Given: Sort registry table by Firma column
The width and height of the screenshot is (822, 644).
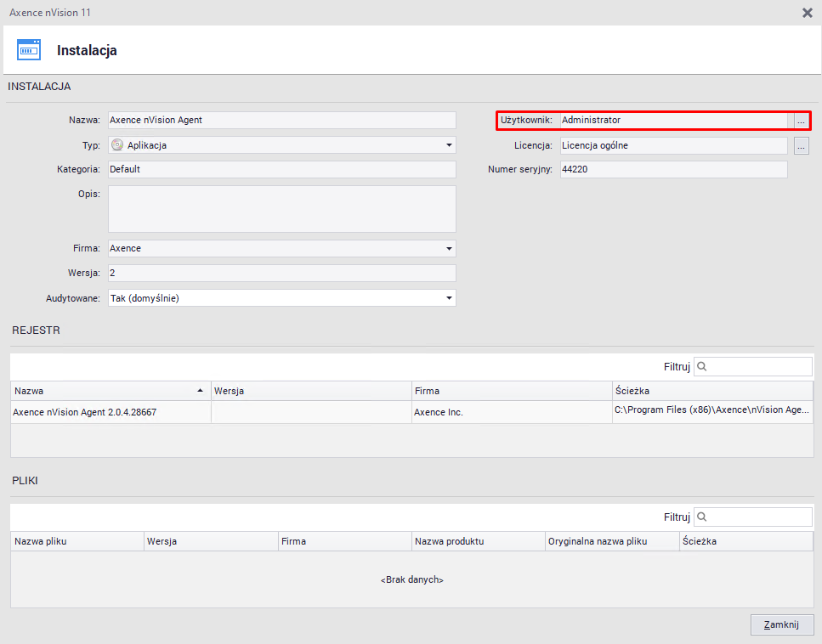Looking at the screenshot, I should 510,391.
